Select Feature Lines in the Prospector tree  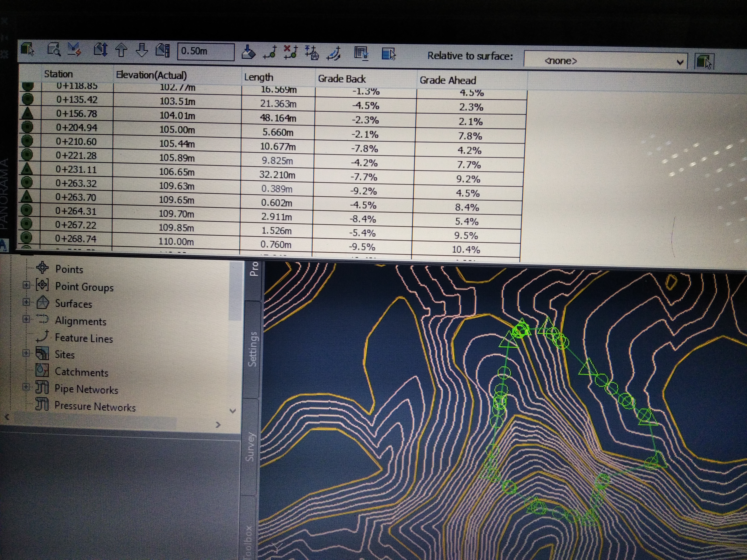[83, 338]
